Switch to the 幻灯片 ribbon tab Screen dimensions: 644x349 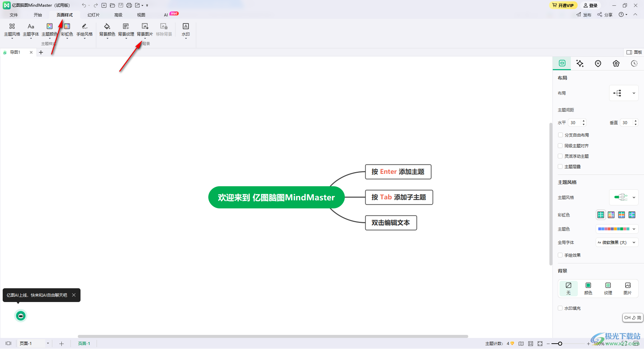pos(94,15)
